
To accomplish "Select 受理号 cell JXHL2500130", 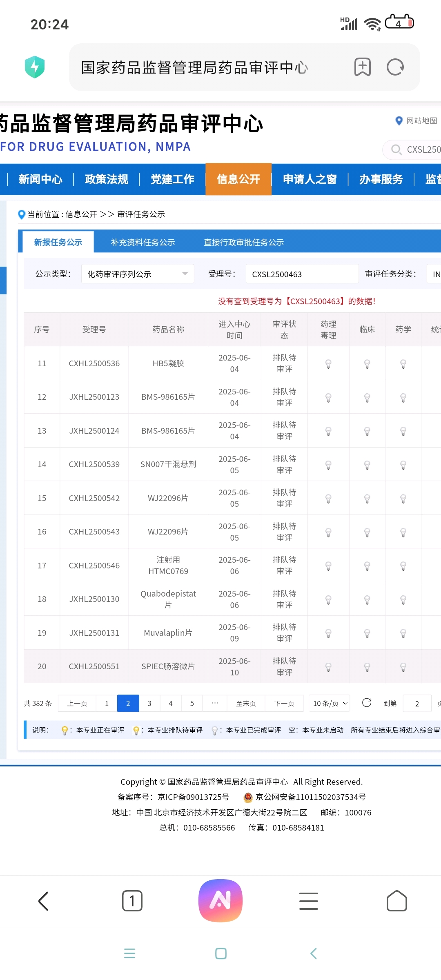I will coord(94,599).
